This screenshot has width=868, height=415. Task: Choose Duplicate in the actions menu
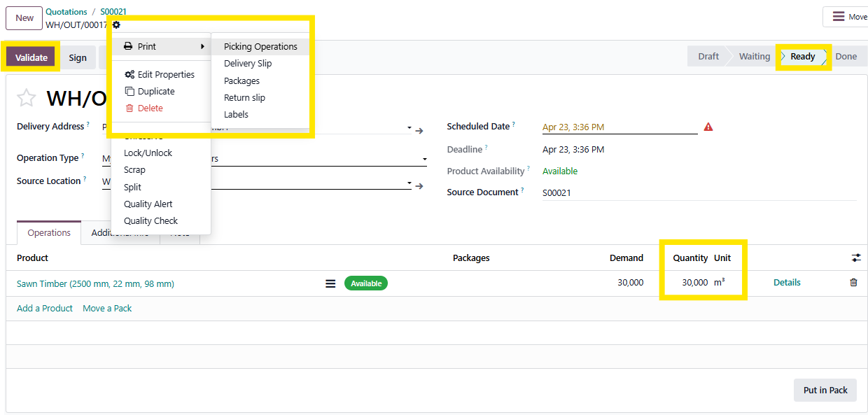click(x=155, y=92)
